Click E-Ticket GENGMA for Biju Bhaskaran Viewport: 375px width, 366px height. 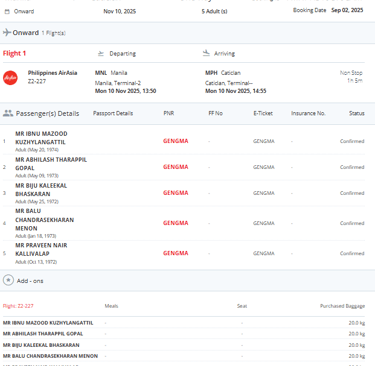tap(264, 193)
